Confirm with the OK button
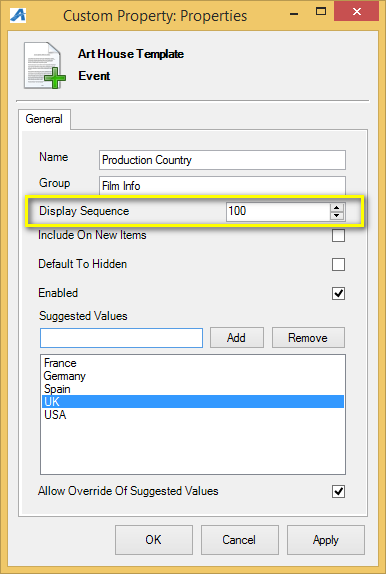Image resolution: width=386 pixels, height=574 pixels. click(x=154, y=540)
